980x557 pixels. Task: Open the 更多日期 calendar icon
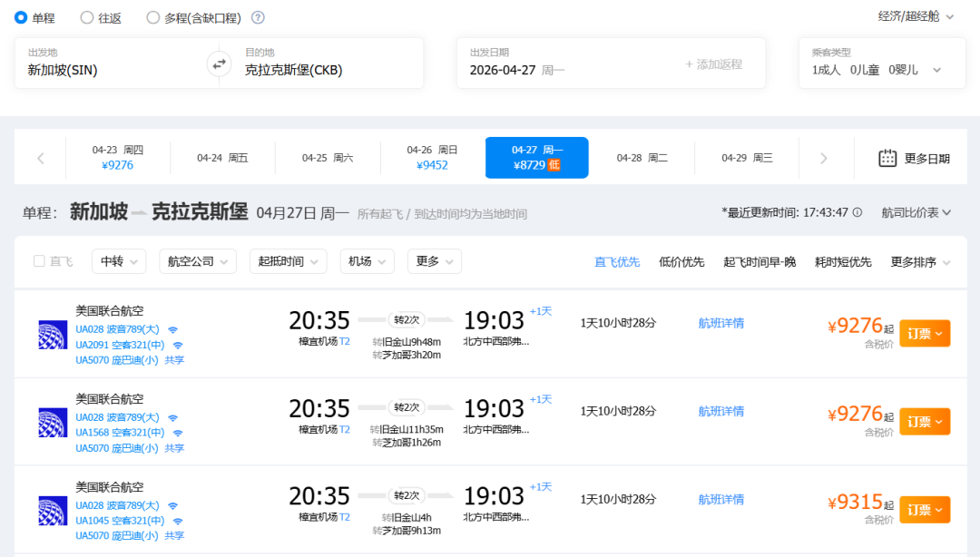coord(887,158)
